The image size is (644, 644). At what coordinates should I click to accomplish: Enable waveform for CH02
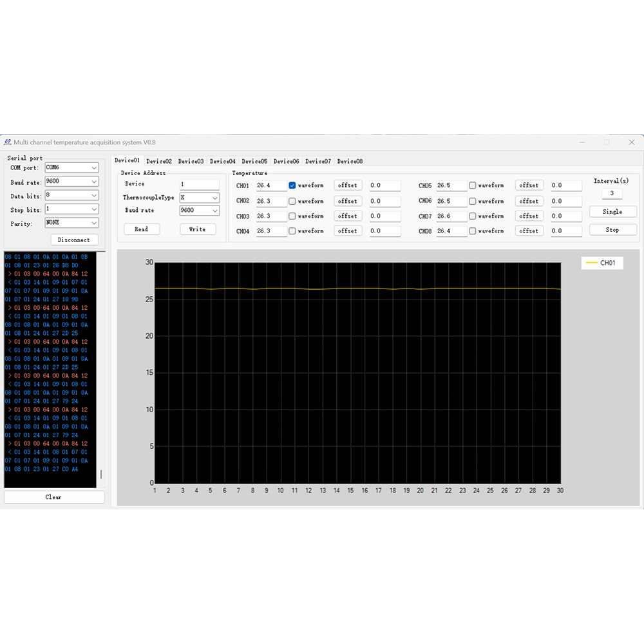coord(292,201)
